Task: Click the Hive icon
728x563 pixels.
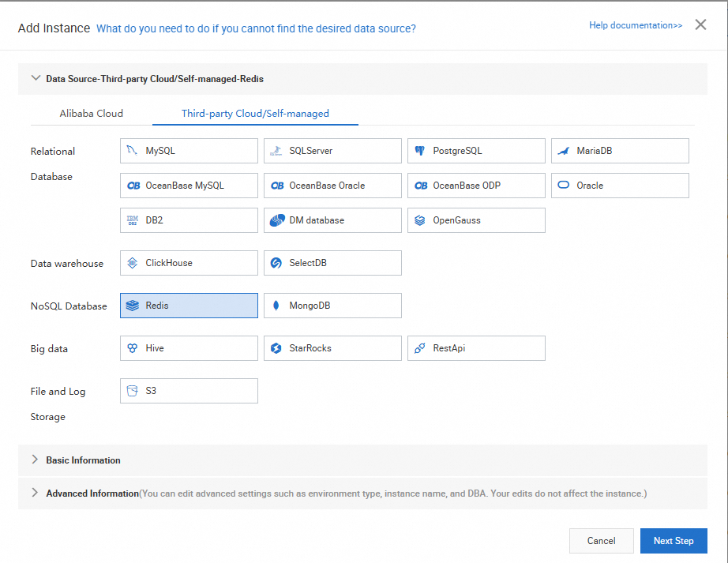Action: point(133,348)
